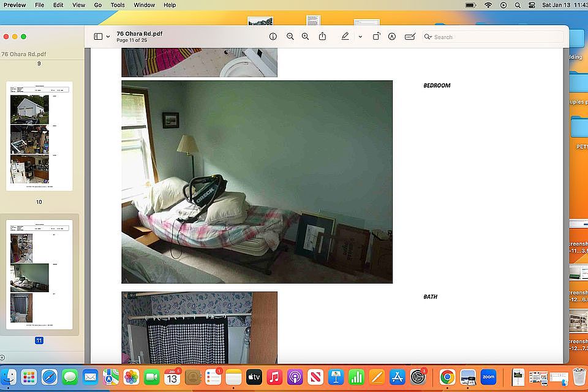
Task: Open the Tools menu
Action: coord(118,5)
